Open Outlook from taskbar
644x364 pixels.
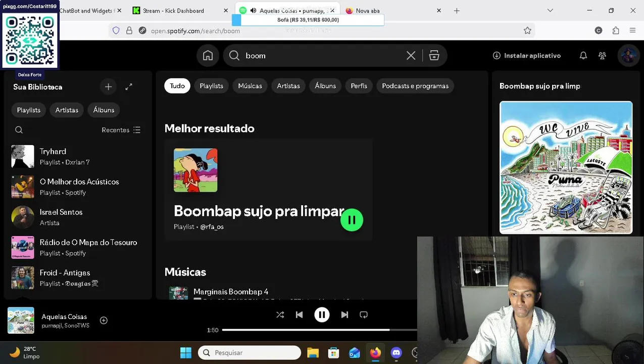pos(355,353)
